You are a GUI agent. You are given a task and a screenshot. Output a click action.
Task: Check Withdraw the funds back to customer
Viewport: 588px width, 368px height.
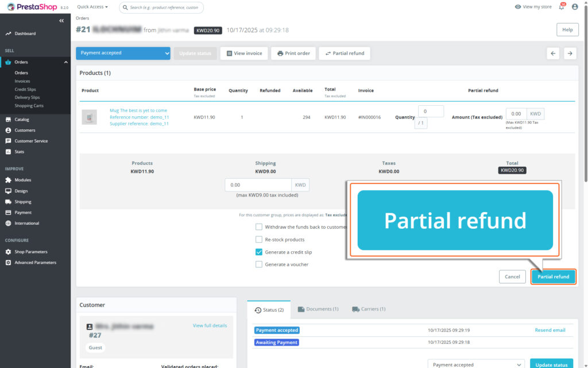coord(260,227)
